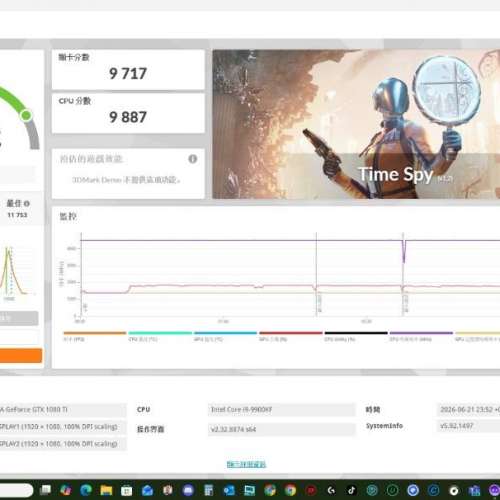Toggle the black CPU utility legend line
500x500 pixels.
356,333
